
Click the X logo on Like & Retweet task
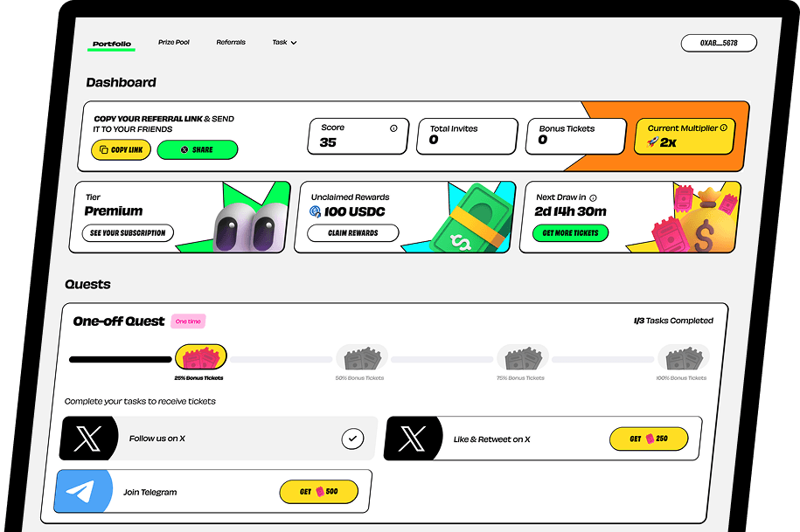pos(413,439)
